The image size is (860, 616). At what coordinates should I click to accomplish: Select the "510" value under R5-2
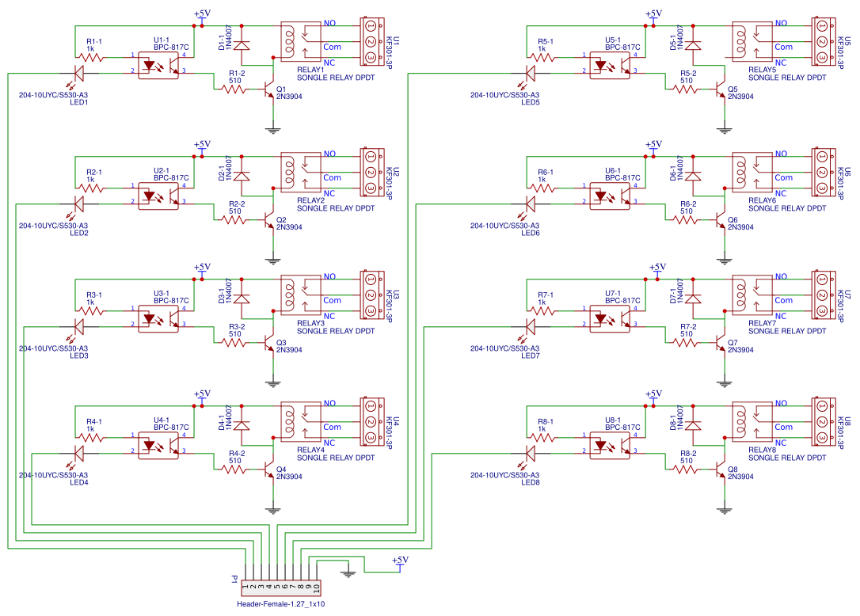pyautogui.click(x=686, y=80)
